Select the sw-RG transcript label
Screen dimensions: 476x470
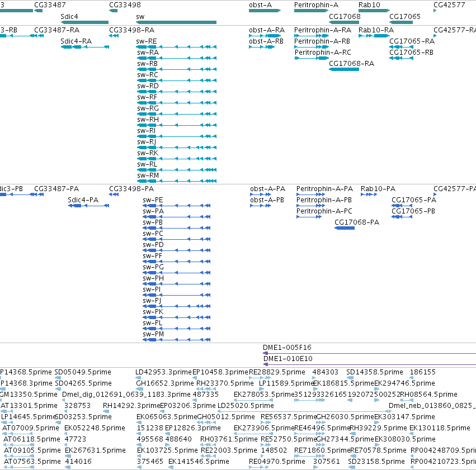148,108
